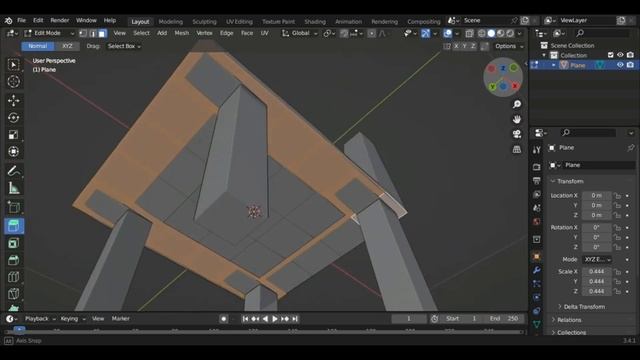The image size is (640, 360).
Task: Click the End frame 250 field
Action: (x=505, y=319)
